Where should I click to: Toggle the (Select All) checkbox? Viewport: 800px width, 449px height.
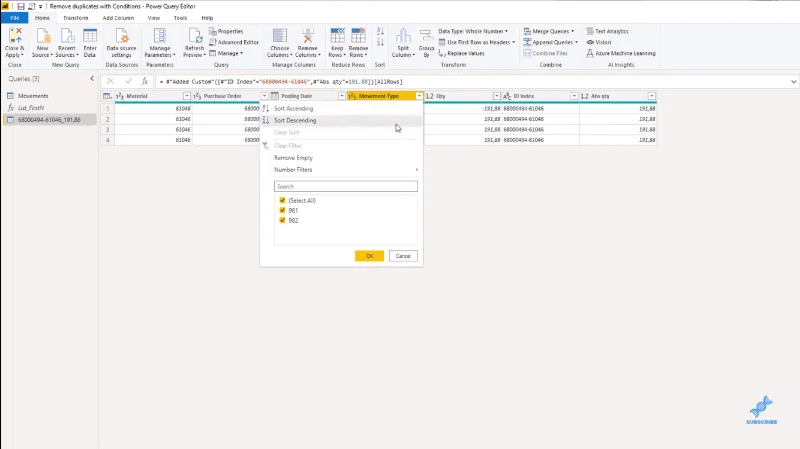coord(282,201)
